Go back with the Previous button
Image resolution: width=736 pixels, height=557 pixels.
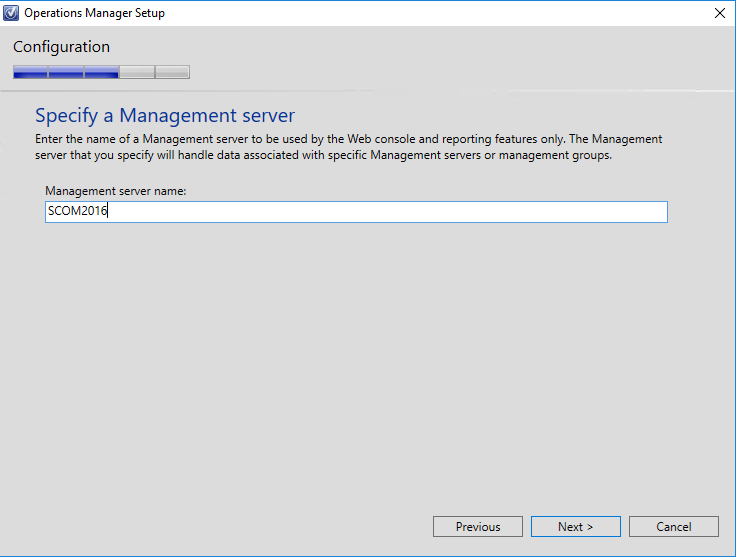pos(478,526)
